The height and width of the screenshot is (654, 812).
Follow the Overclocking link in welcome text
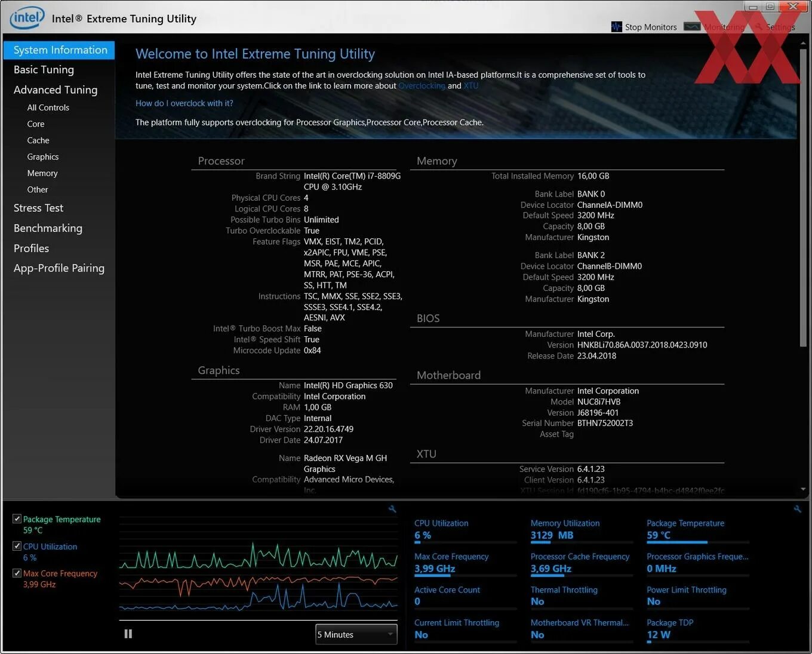tap(422, 86)
